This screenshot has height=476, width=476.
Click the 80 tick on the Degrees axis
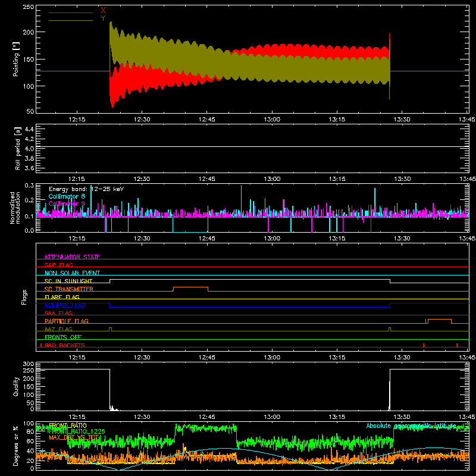[x=30, y=431]
